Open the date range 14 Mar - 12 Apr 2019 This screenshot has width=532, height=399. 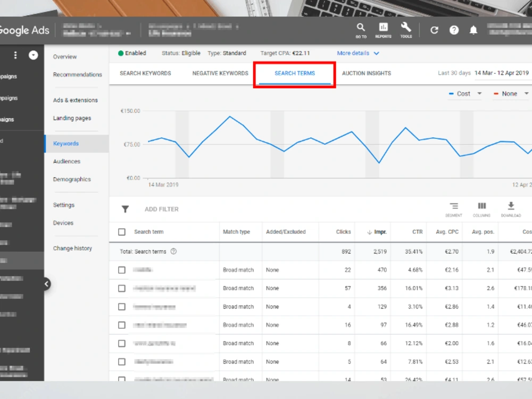point(502,73)
